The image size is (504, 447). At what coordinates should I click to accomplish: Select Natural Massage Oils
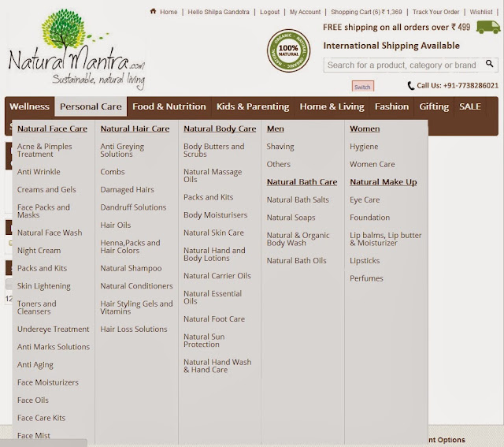click(213, 175)
